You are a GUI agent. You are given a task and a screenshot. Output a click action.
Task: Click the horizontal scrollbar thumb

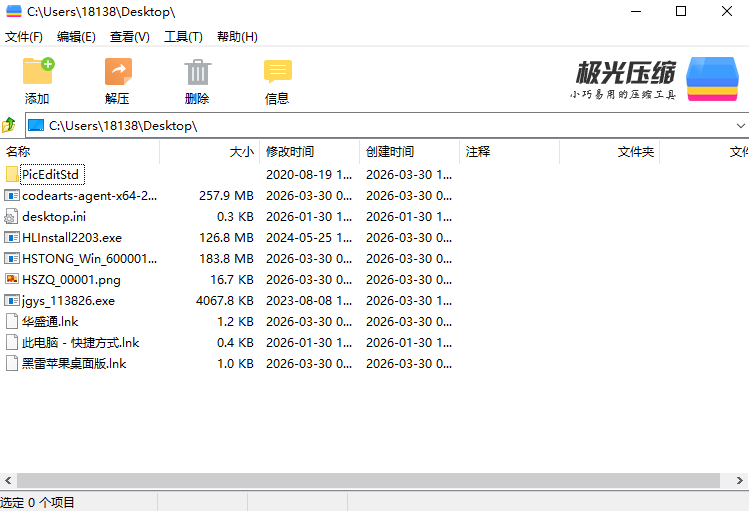[x=368, y=480]
